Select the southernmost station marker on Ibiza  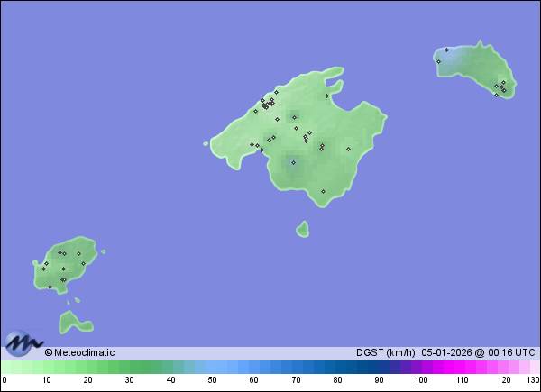click(50, 287)
